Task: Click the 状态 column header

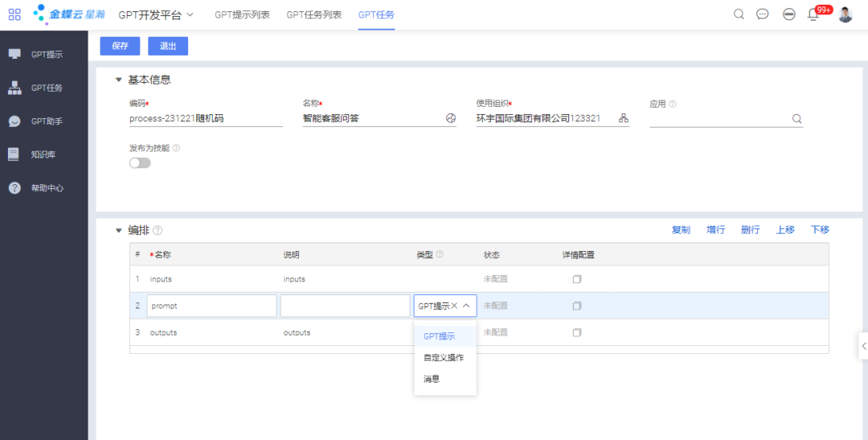Action: click(492, 254)
